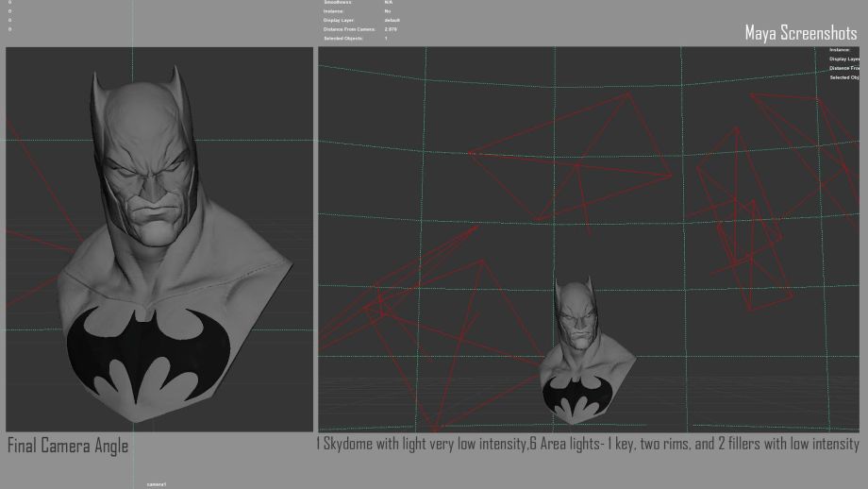
Task: Click the "Final Camera Angle" caption
Action: tap(68, 446)
